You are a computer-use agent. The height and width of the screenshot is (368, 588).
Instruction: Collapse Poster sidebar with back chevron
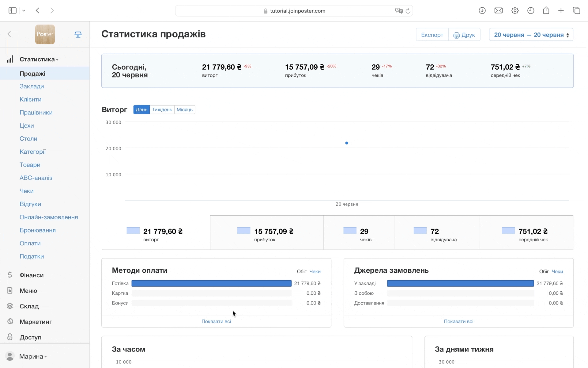[x=9, y=34]
